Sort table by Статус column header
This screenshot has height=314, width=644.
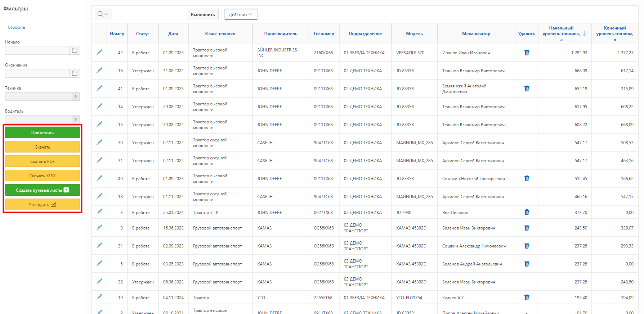pyautogui.click(x=143, y=34)
